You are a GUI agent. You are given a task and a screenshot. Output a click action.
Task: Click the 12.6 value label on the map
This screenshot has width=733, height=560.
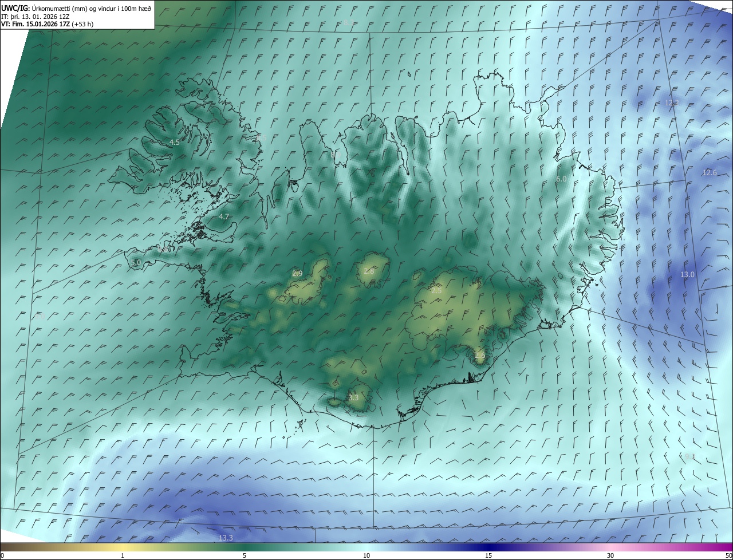tap(710, 173)
